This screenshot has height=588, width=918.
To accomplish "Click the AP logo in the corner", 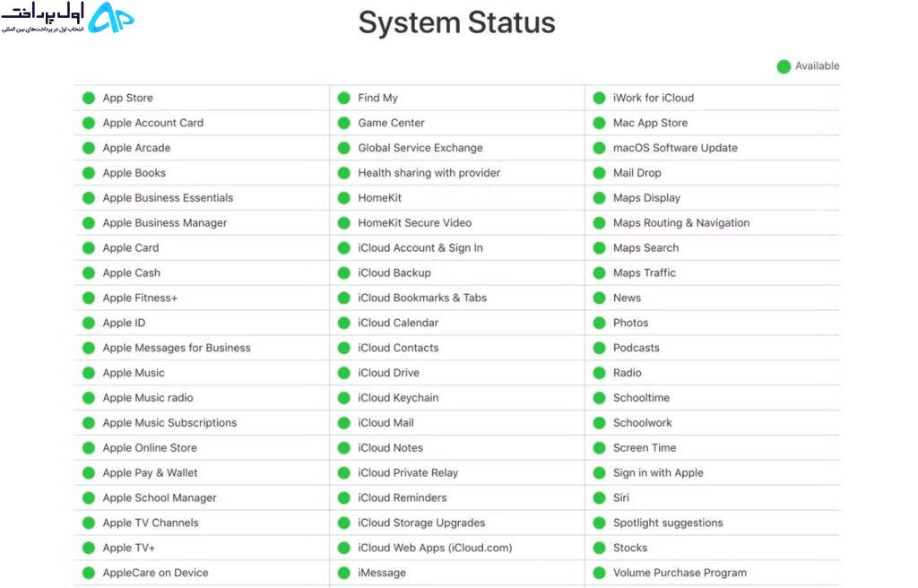I will click(110, 18).
